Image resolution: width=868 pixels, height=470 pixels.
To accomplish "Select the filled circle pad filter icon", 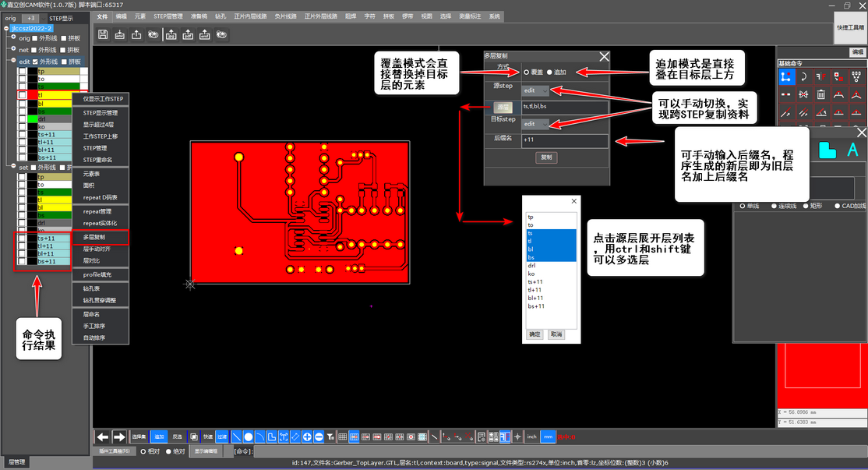I will tap(248, 436).
